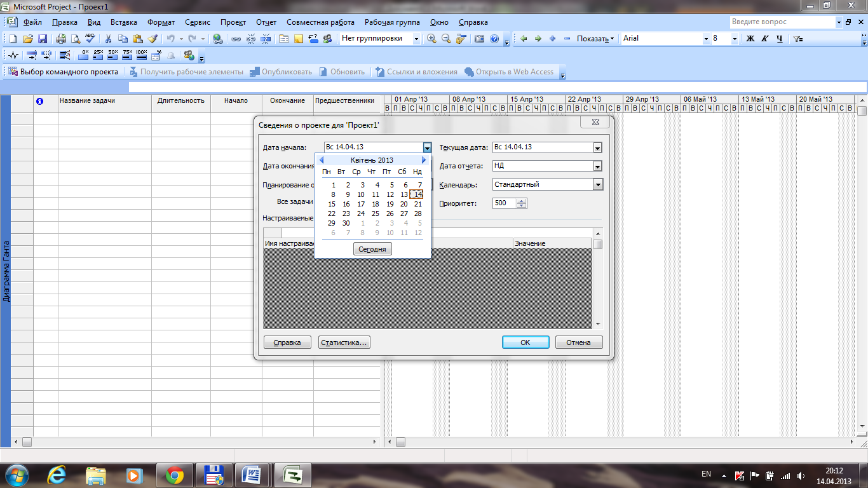Paste with the clipboard icon
This screenshot has height=488, width=868.
coord(138,39)
